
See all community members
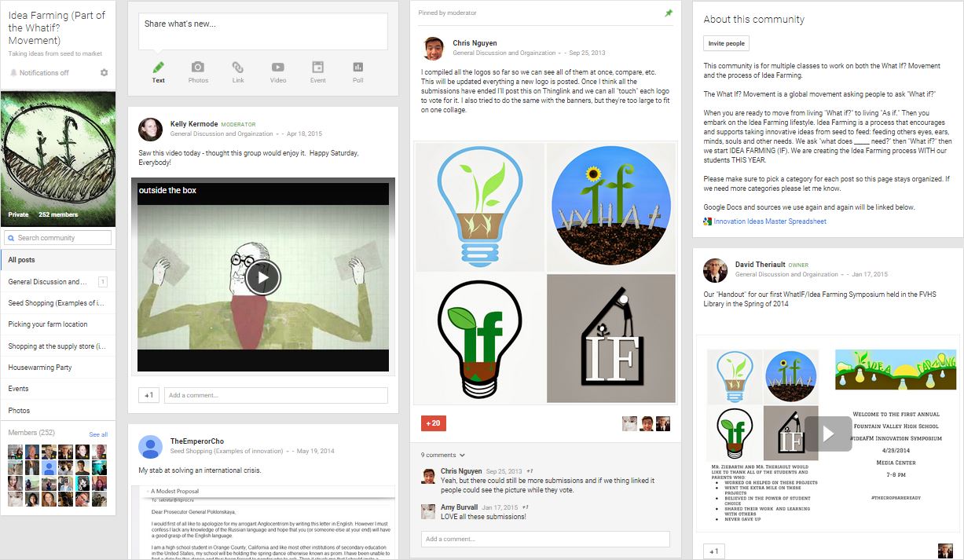(98, 434)
